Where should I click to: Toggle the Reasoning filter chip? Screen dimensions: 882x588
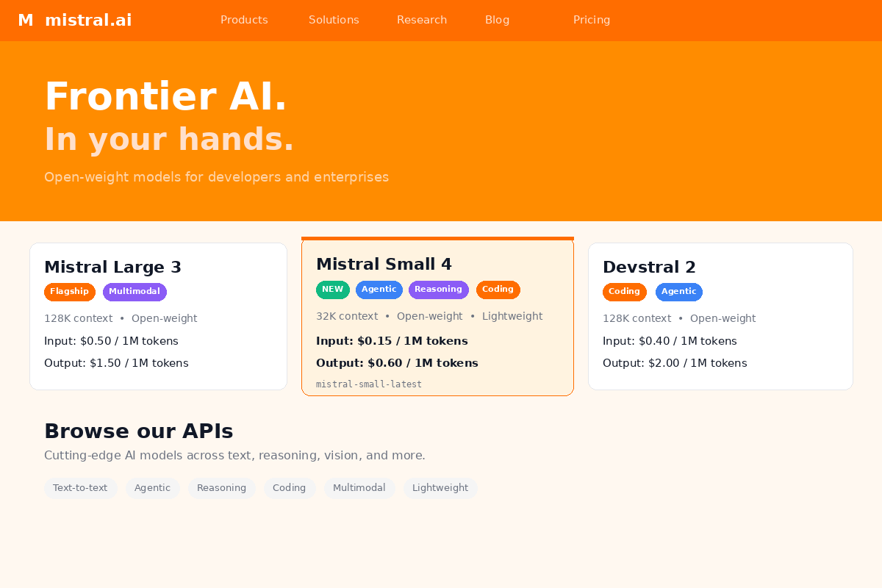[x=221, y=488]
